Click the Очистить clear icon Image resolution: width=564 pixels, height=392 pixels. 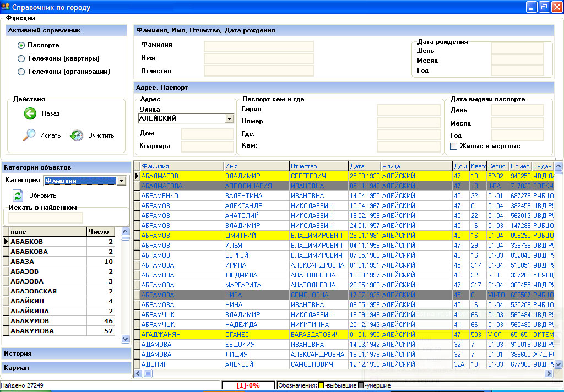pos(77,135)
